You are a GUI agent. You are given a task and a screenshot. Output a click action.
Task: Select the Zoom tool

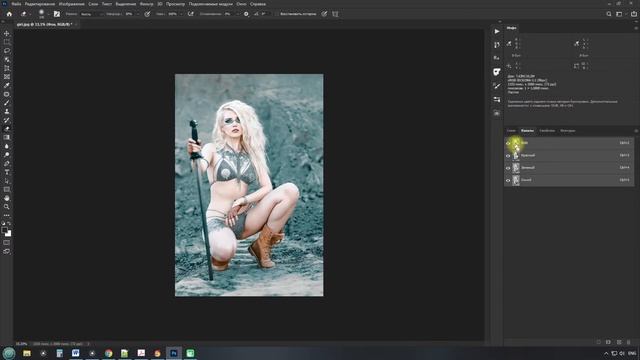click(x=7, y=207)
